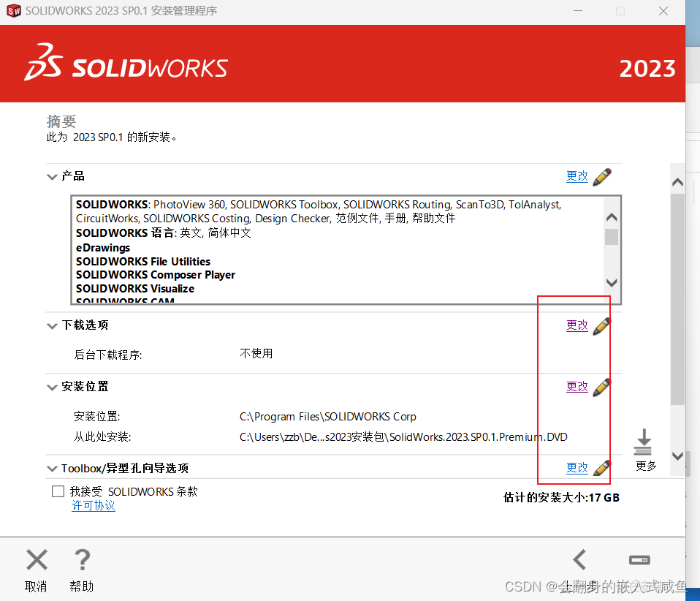Click the product list scroll-down arrow
The width and height of the screenshot is (700, 601).
(x=612, y=282)
